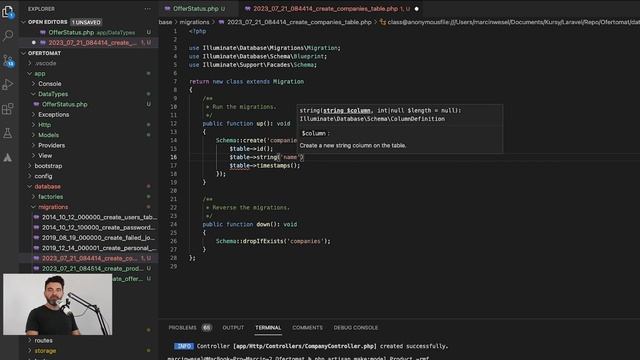Open 2014_10_12_100000_create_password migration file

pyautogui.click(x=89, y=227)
